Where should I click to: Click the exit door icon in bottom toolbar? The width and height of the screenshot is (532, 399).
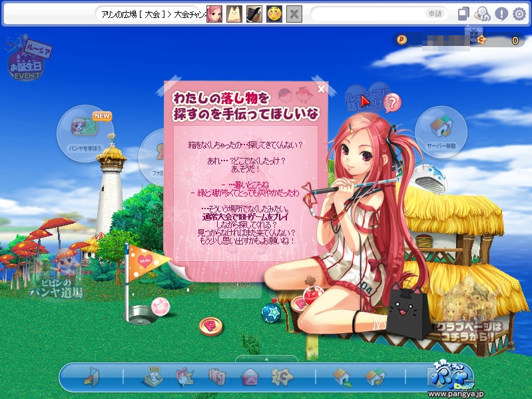point(92,376)
